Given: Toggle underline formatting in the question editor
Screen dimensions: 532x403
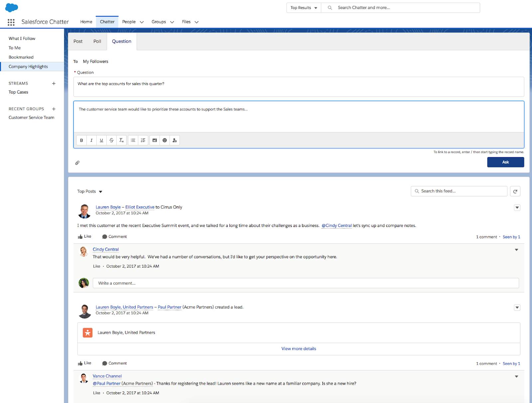Looking at the screenshot, I should pyautogui.click(x=101, y=140).
